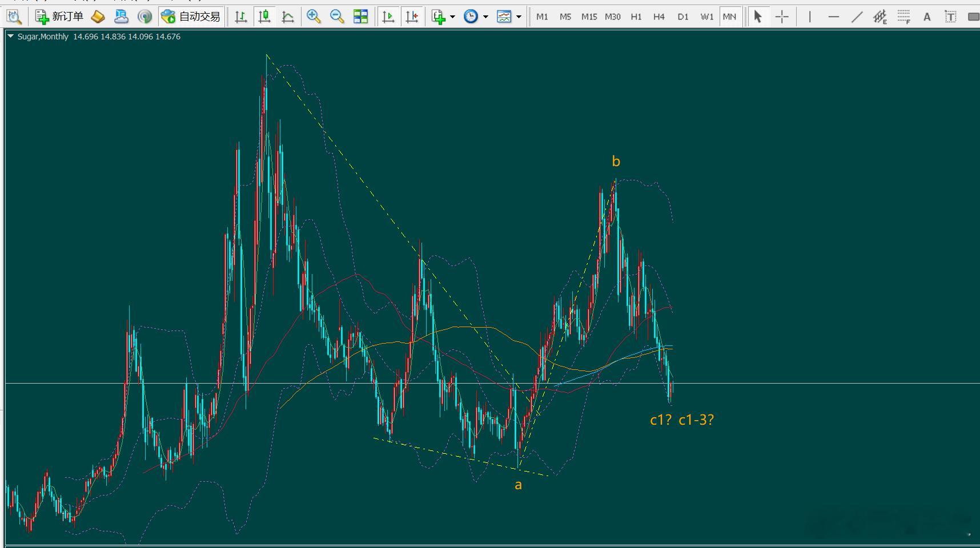980x548 pixels.
Task: Switch chart to bar chart mode
Action: [241, 17]
